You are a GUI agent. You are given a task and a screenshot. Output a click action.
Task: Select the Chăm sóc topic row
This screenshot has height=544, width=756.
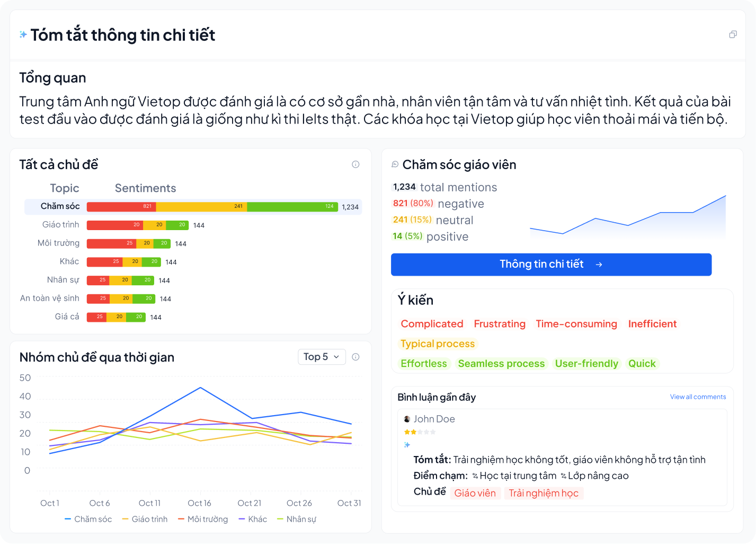tap(60, 206)
